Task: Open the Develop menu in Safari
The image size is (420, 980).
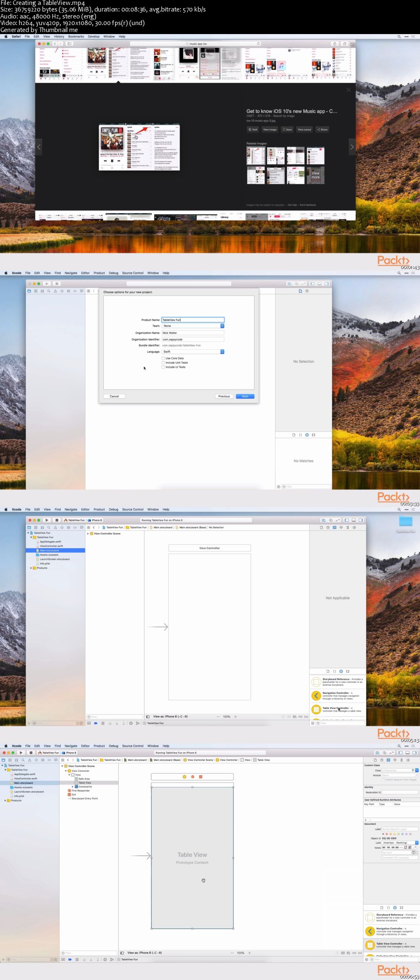Action: point(94,37)
